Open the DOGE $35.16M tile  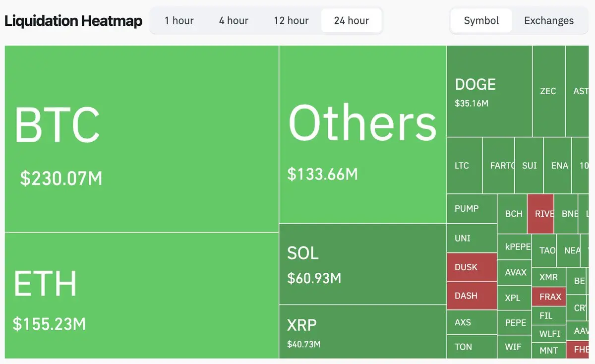coord(490,91)
